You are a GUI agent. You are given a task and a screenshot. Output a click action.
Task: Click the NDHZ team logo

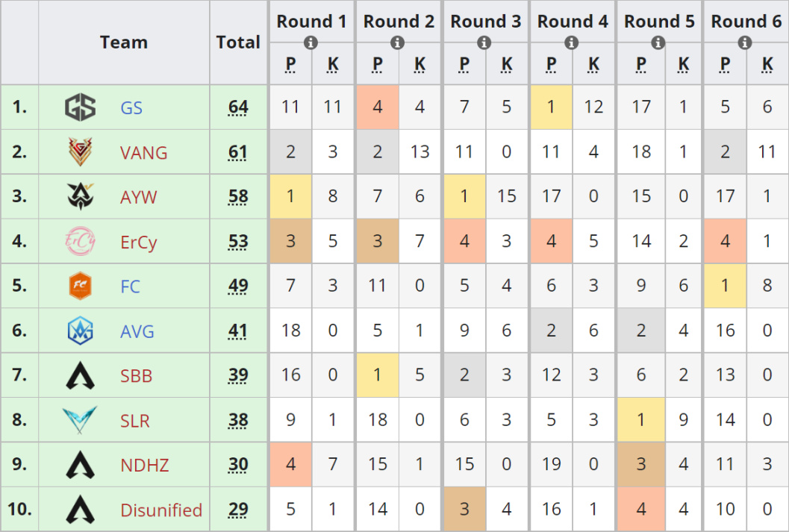click(79, 464)
